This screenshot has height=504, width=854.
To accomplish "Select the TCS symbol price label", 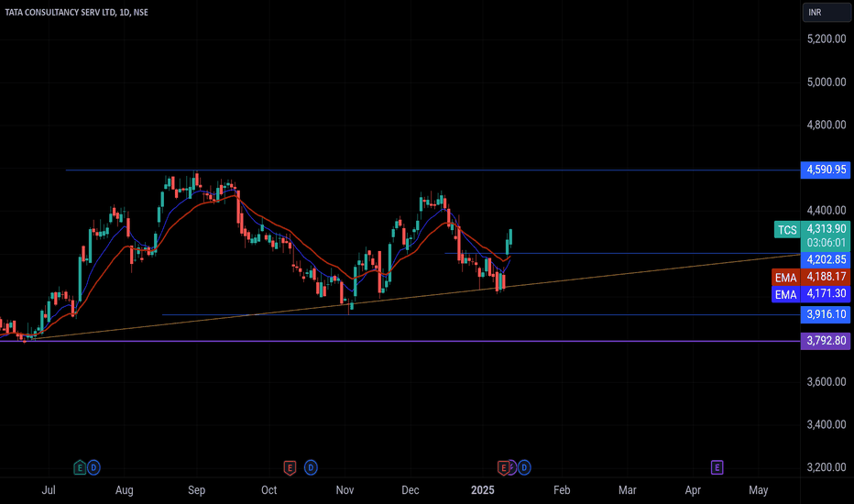I will pyautogui.click(x=786, y=229).
